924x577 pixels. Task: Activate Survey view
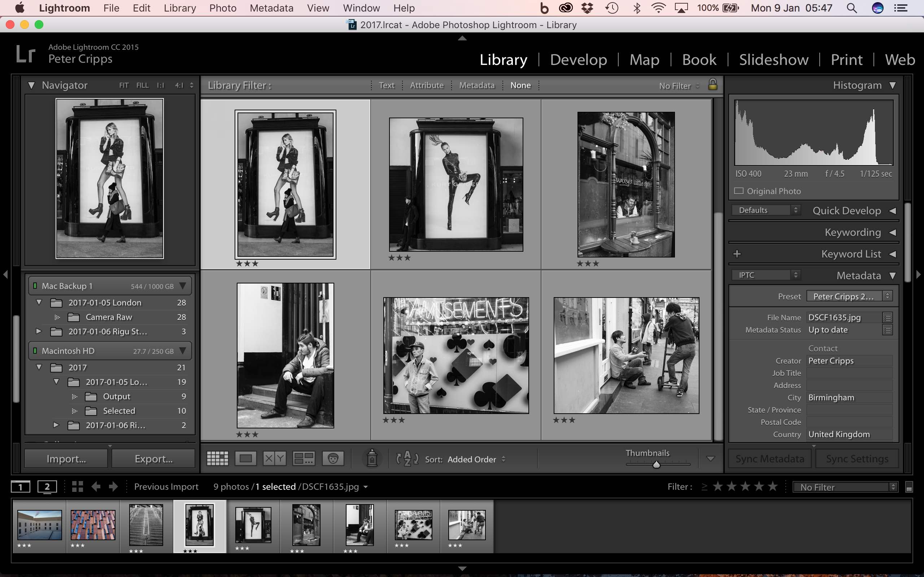(x=303, y=458)
